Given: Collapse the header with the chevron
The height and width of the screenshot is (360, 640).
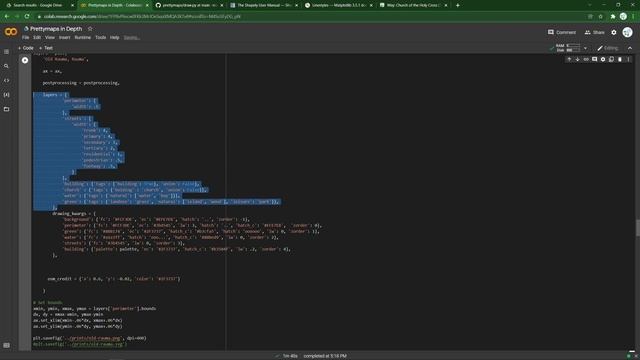Looking at the screenshot, I should pyautogui.click(x=630, y=48).
